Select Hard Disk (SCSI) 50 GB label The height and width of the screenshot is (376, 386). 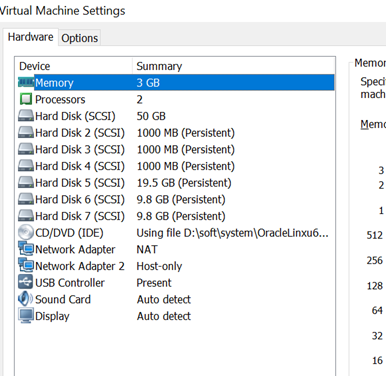pyautogui.click(x=75, y=116)
